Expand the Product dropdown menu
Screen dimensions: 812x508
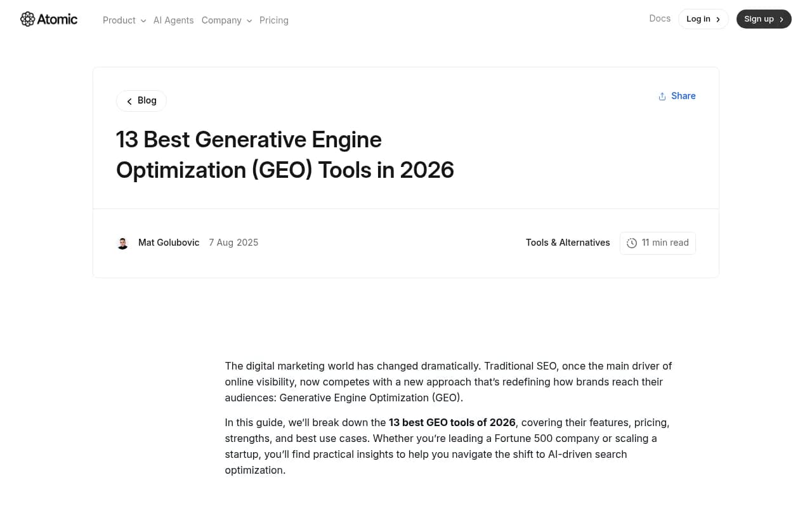tap(124, 20)
